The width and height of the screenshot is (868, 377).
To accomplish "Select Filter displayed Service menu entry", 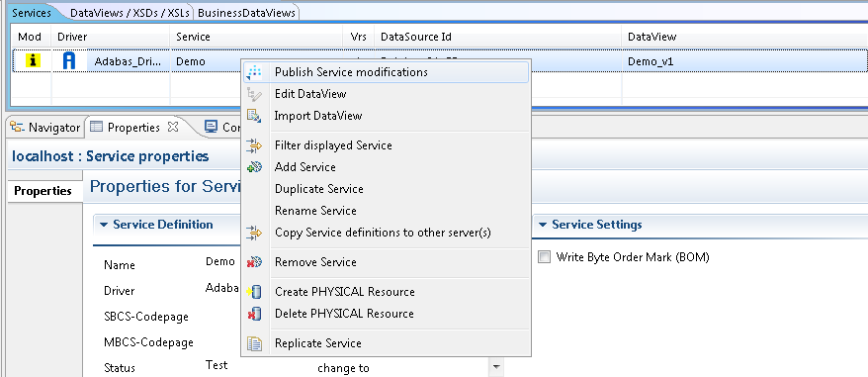I will (x=385, y=145).
